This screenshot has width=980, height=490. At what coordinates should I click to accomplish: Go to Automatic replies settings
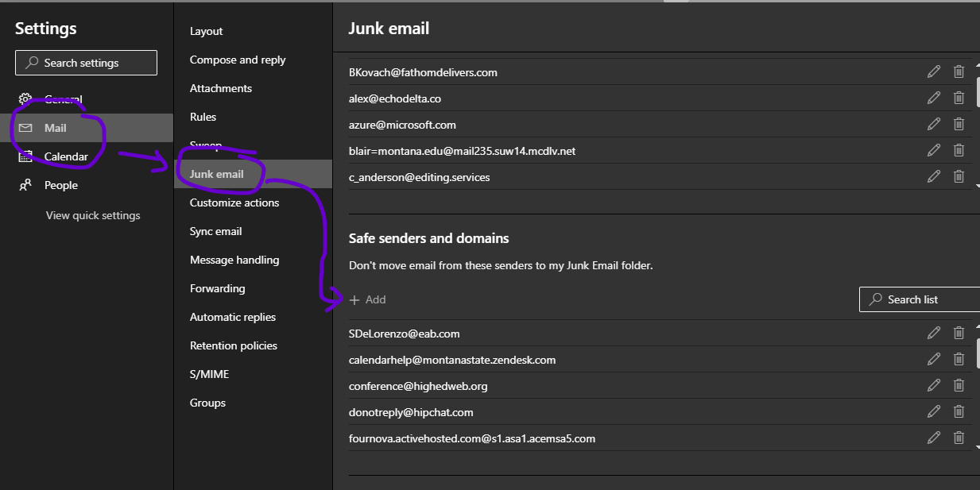[x=232, y=317]
